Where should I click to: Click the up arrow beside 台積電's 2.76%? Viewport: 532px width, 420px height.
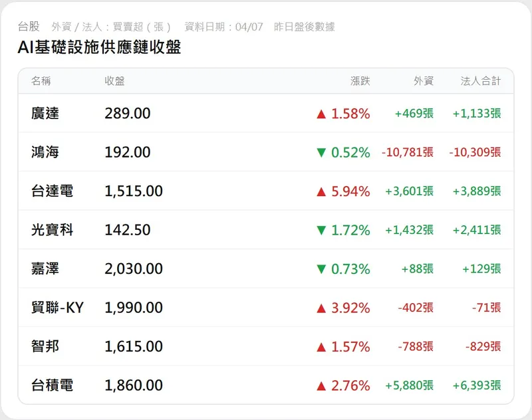coord(322,385)
